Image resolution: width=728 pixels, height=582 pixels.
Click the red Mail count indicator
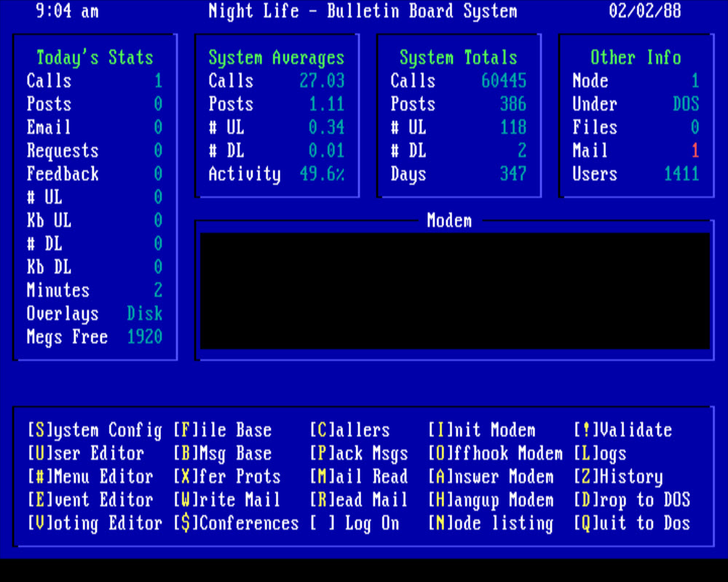(x=695, y=151)
